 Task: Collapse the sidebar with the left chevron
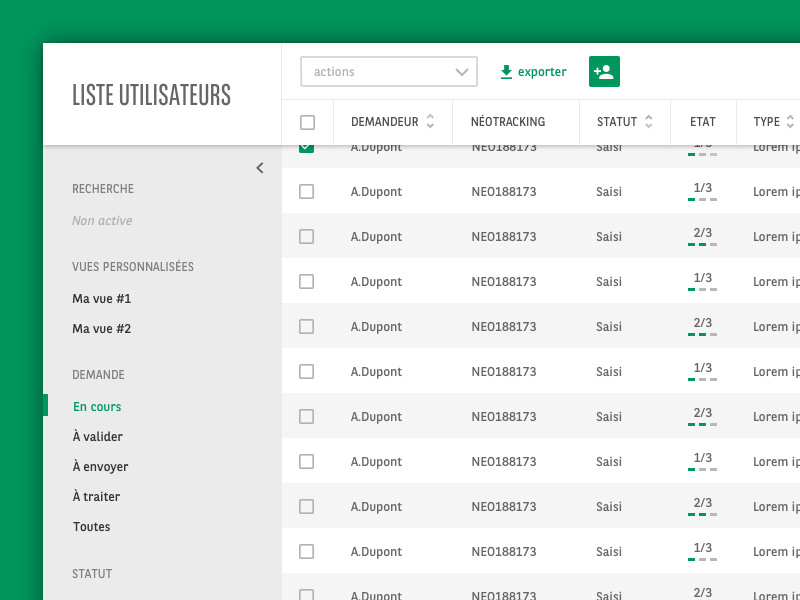click(260, 168)
